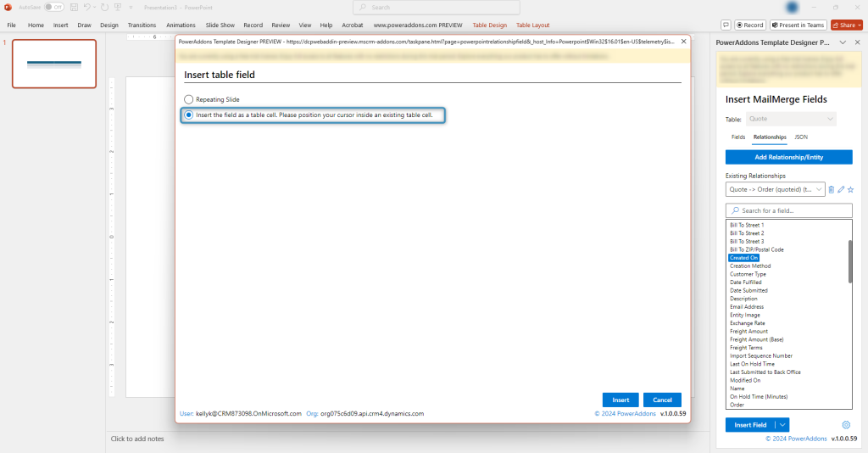Open the View tab

pos(305,25)
